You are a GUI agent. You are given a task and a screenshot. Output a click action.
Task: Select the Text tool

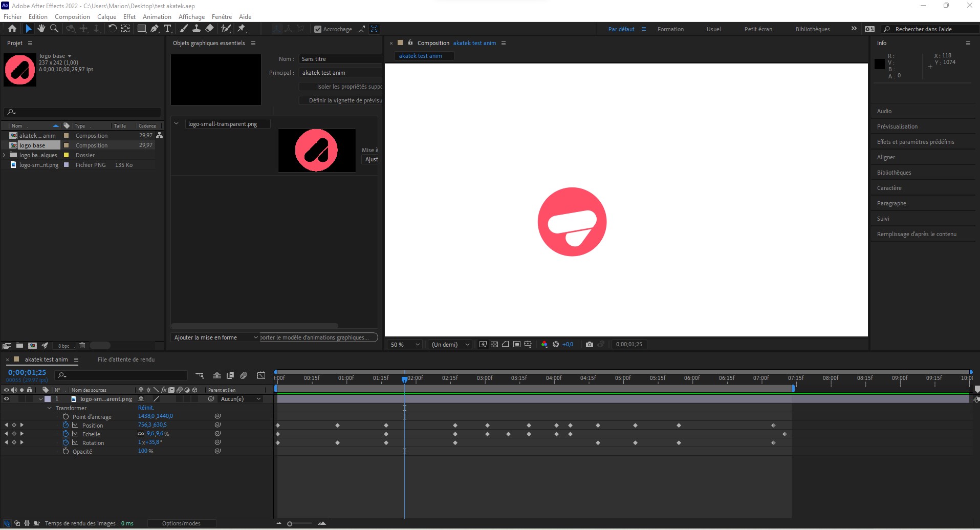point(168,29)
